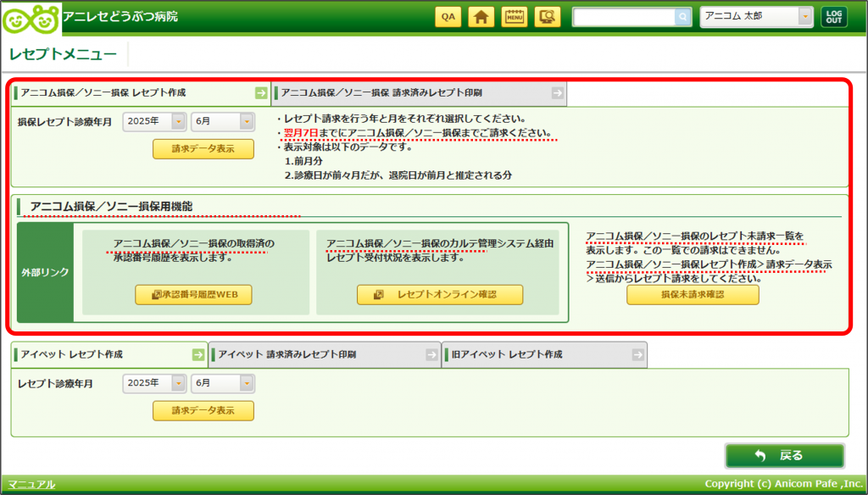The width and height of the screenshot is (868, 495).
Task: Click arrow icon on 旧アイペット レセプト作成 tab
Action: tap(637, 355)
